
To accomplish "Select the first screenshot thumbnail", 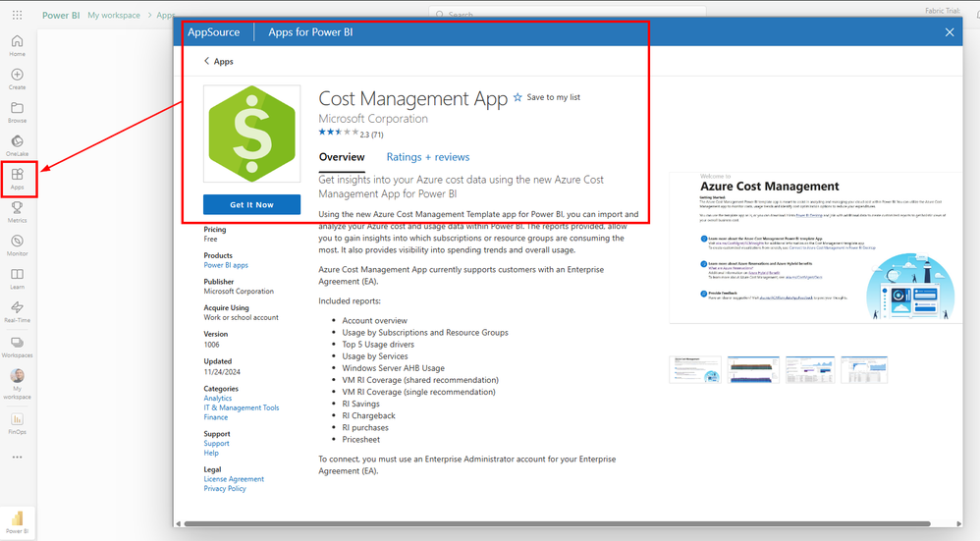I will [695, 370].
